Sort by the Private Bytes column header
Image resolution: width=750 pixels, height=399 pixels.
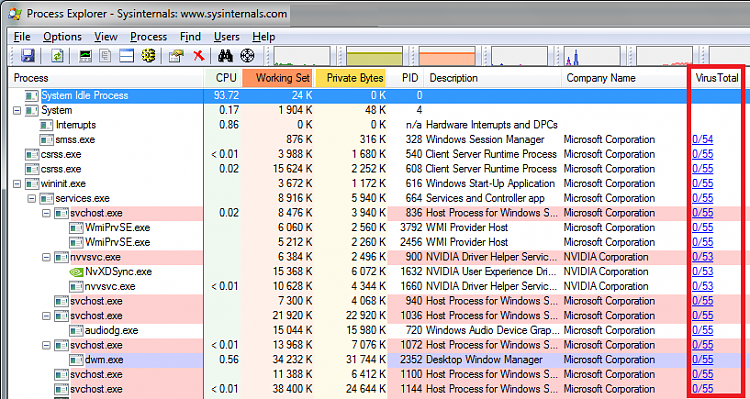(351, 78)
